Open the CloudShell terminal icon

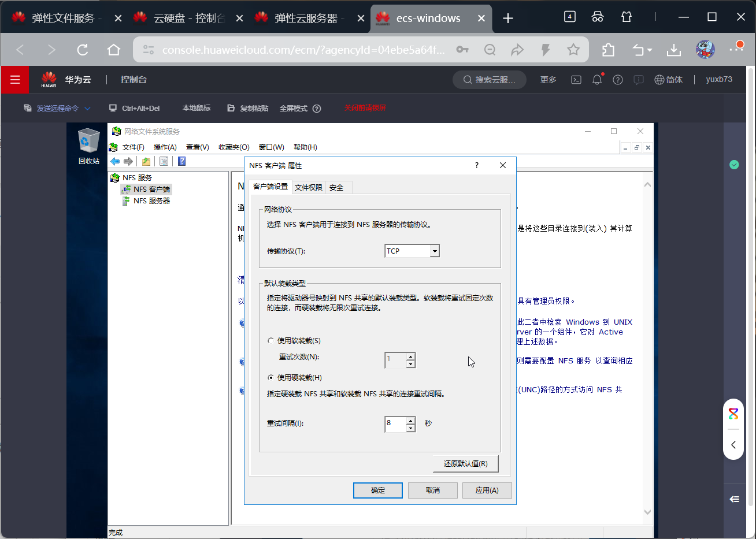coord(576,80)
